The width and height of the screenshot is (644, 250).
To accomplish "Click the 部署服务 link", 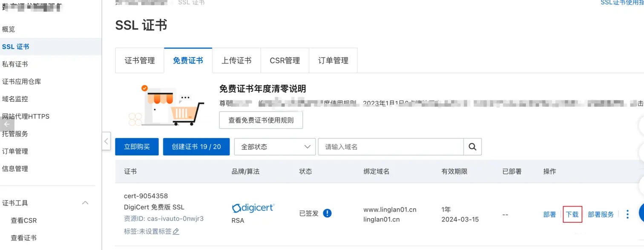I will (x=601, y=214).
